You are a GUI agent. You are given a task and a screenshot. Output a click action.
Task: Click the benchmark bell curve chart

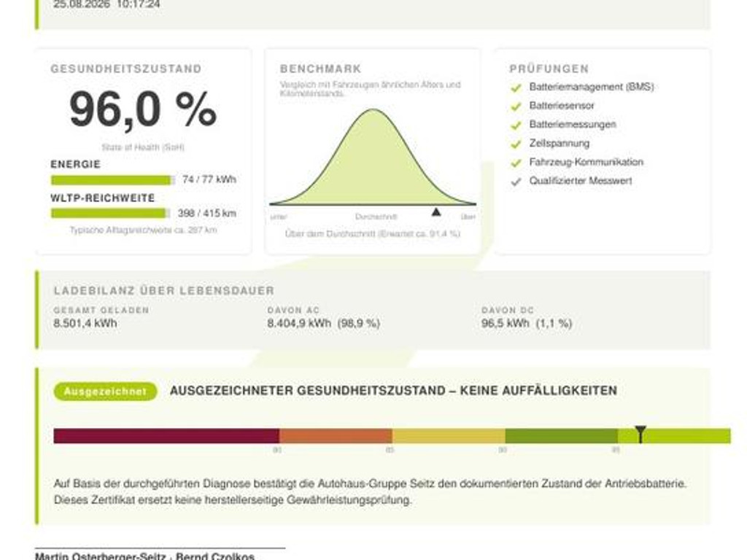[x=373, y=157]
